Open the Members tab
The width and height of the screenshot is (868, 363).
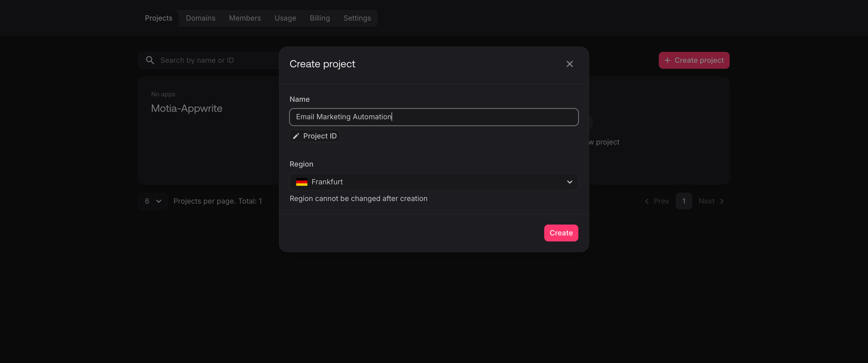(245, 18)
